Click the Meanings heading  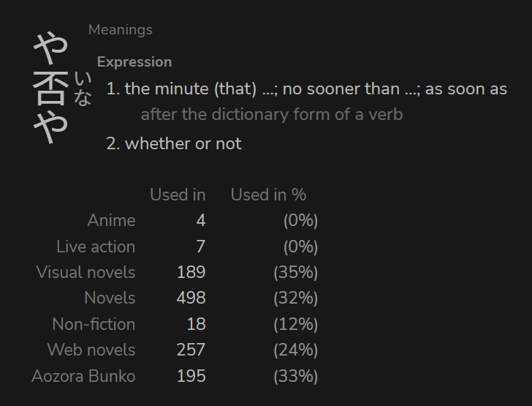coord(121,30)
